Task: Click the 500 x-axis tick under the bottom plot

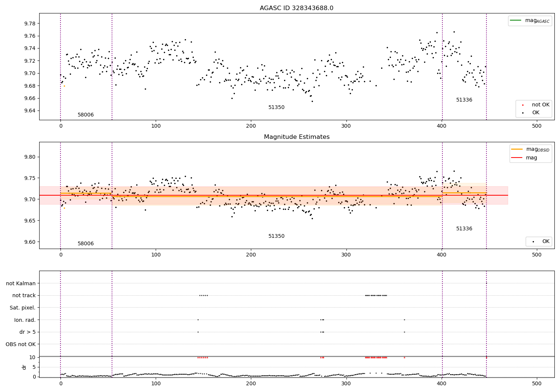Action: (536, 384)
